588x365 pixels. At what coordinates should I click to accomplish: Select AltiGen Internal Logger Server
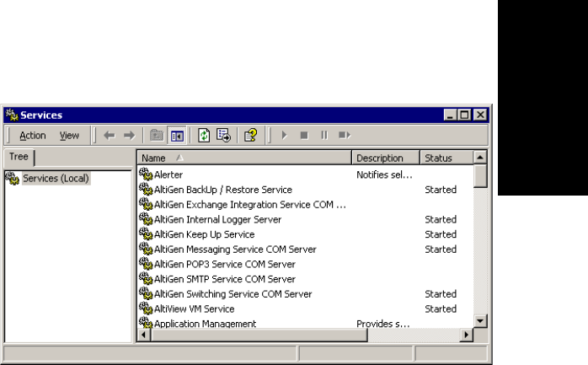[x=217, y=220]
